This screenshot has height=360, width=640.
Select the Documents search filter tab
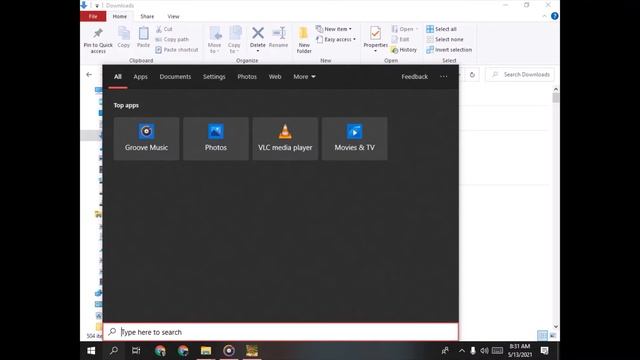tap(175, 77)
